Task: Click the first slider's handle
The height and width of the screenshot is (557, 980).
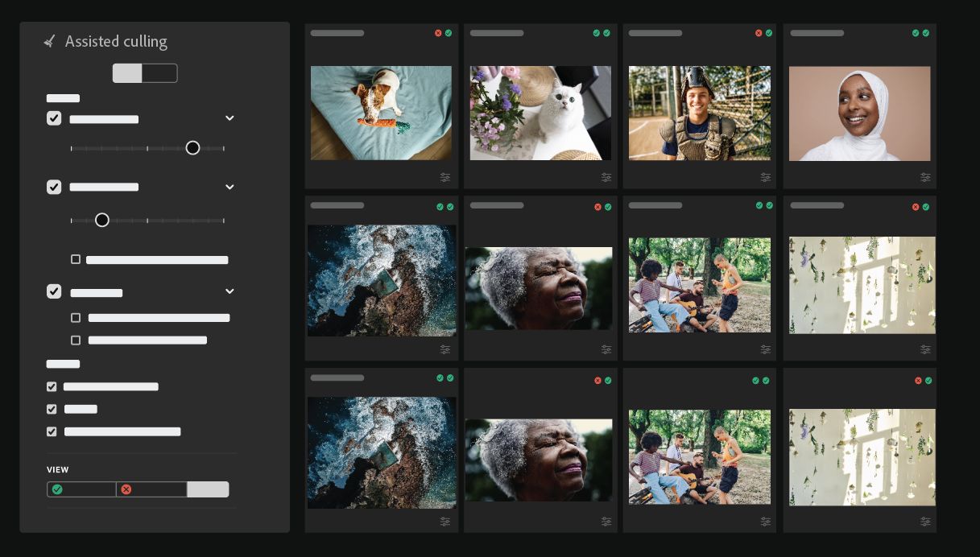Action: [192, 148]
